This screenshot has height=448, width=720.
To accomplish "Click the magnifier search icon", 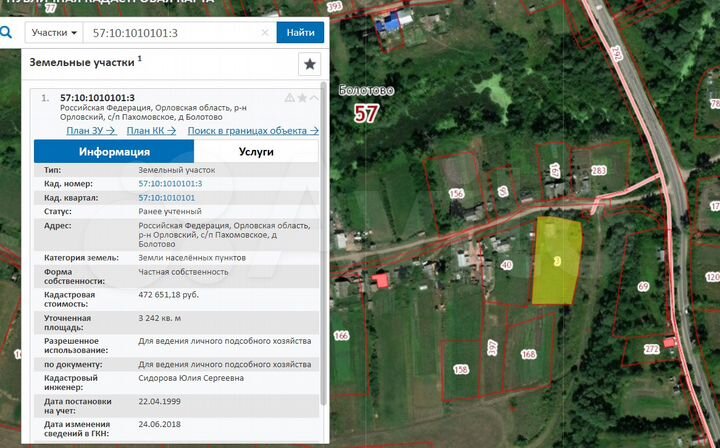I will pos(7,32).
